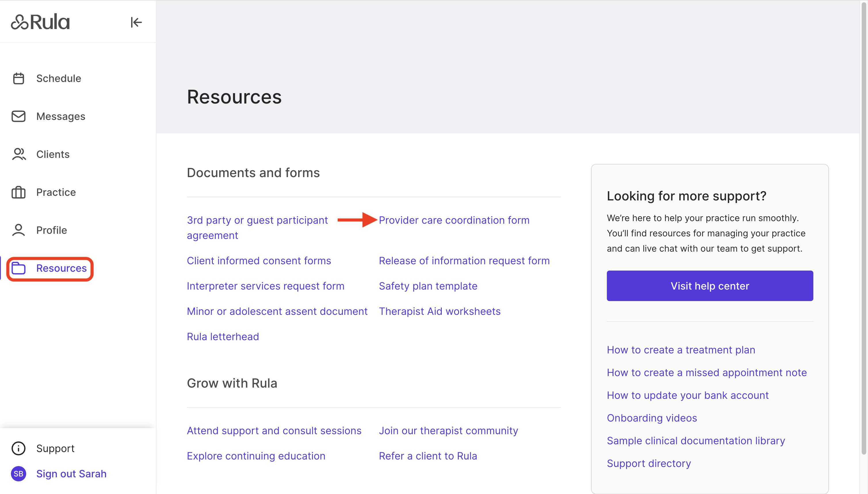This screenshot has height=494, width=868.
Task: Open the Provider care coordination form
Action: pos(454,220)
